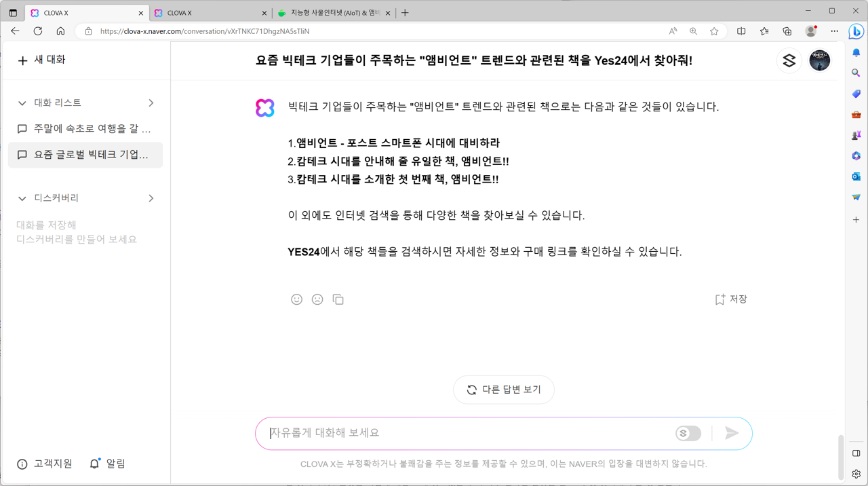
Task: Focus the 자유롭게 대화해 보세요 input field
Action: point(468,433)
